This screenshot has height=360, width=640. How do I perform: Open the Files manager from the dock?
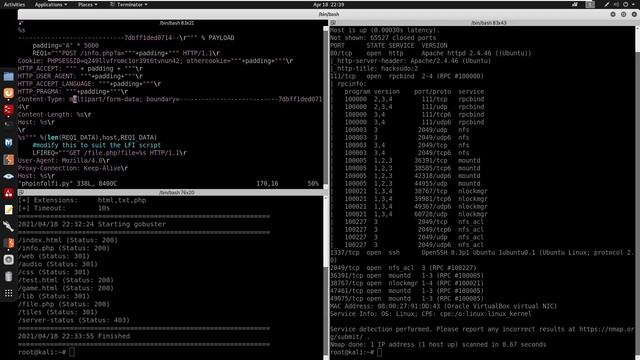pyautogui.click(x=9, y=76)
